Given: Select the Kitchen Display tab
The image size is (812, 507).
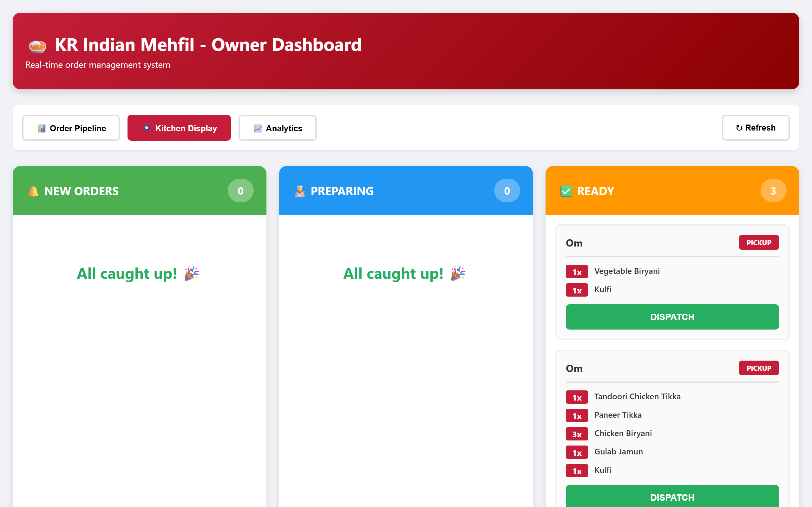Looking at the screenshot, I should click(x=179, y=128).
